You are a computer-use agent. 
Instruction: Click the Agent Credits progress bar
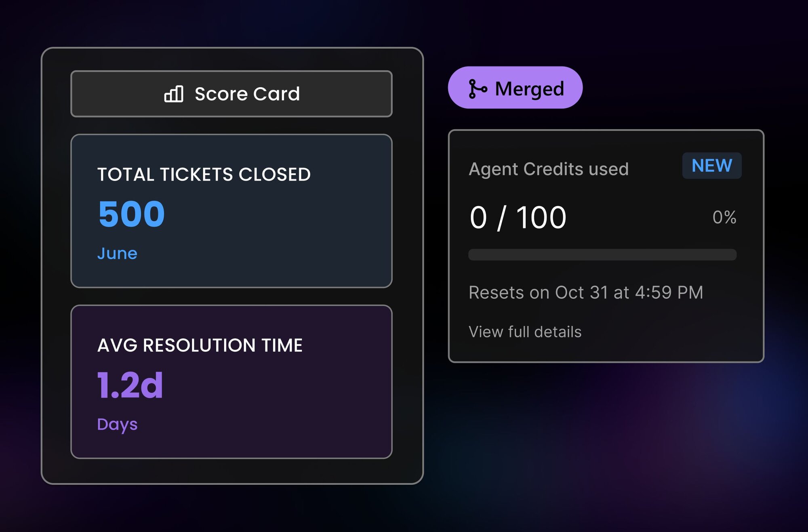point(602,254)
